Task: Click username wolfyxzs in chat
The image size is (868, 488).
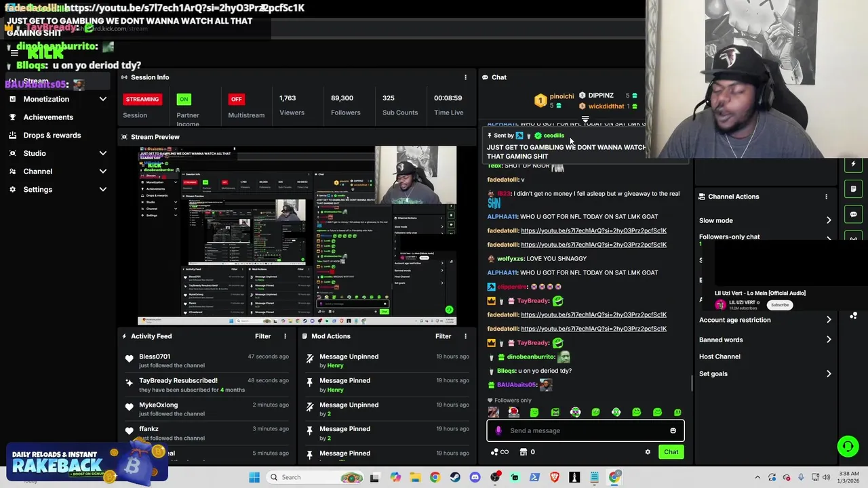Action: [x=511, y=258]
